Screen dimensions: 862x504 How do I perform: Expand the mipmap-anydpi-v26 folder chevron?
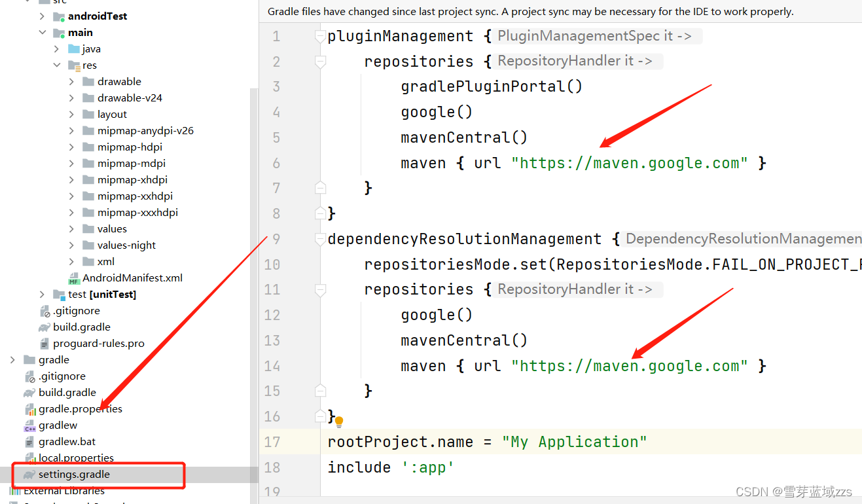click(71, 130)
